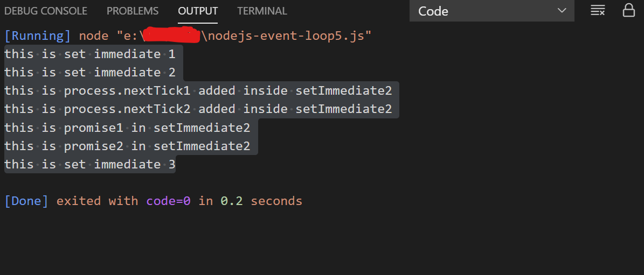Click the nodejs-event-loop5.js file path
644x275 pixels.
pyautogui.click(x=285, y=36)
